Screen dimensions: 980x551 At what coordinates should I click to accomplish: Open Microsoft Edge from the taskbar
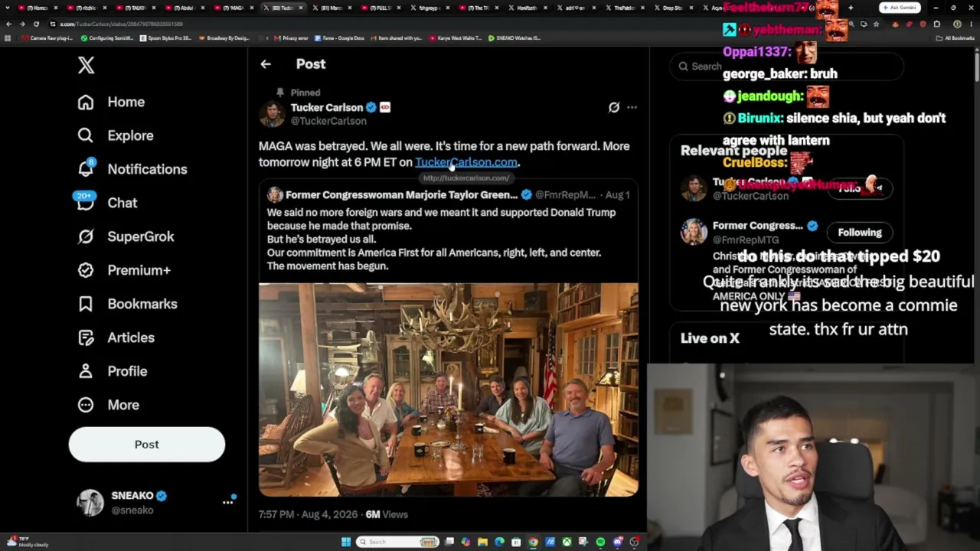(x=499, y=542)
